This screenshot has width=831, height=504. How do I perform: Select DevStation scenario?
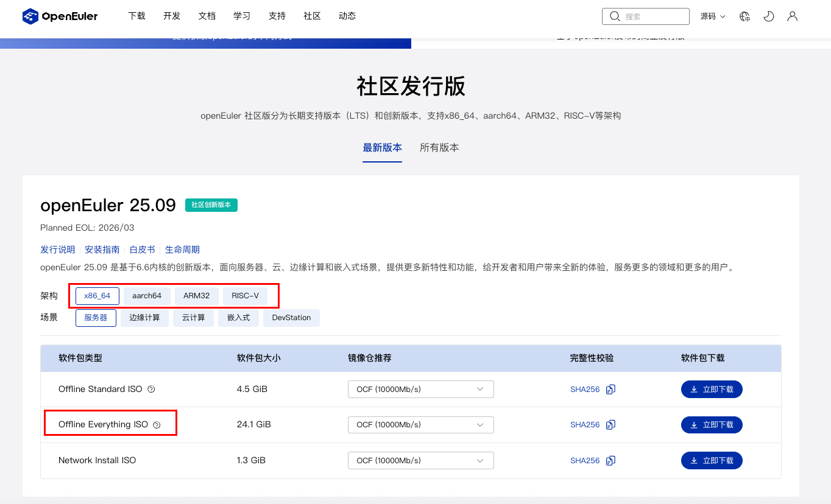click(291, 318)
